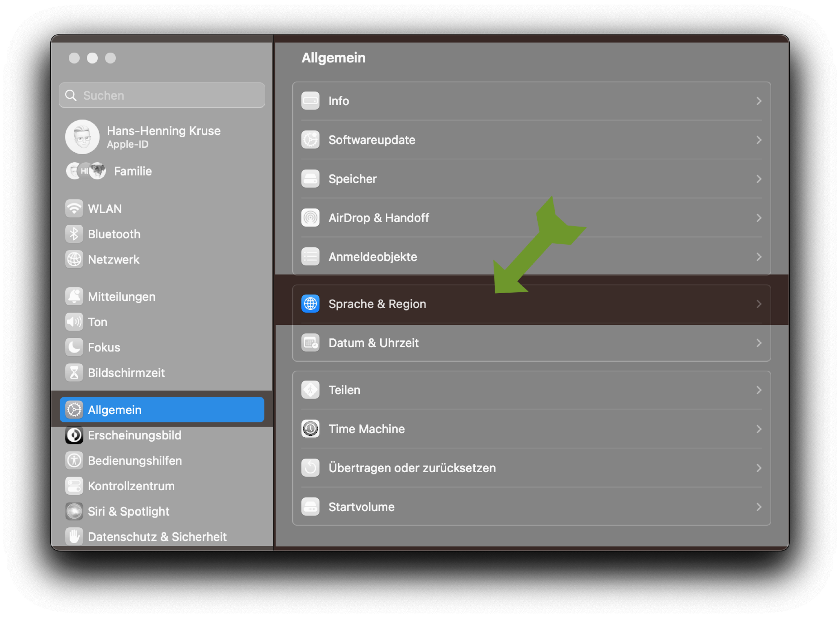Open the Sprache & Region globe icon
The image size is (840, 618).
coord(310,304)
